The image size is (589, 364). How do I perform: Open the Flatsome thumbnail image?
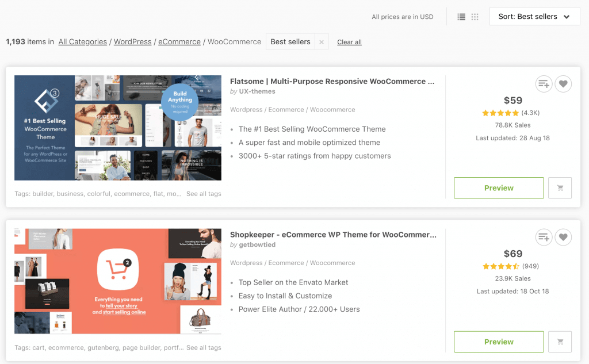[118, 128]
